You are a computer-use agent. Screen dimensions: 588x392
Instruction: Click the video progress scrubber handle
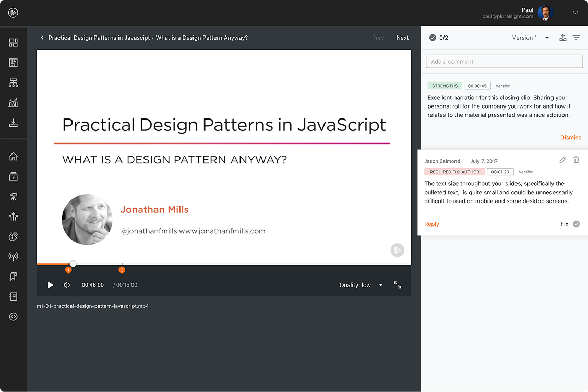coord(73,264)
